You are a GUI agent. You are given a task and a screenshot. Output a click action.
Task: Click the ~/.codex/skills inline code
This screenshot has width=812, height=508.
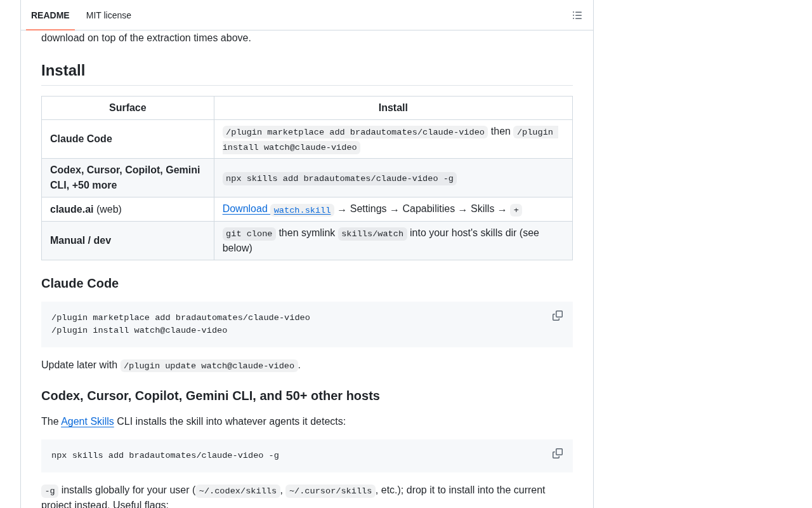click(238, 491)
